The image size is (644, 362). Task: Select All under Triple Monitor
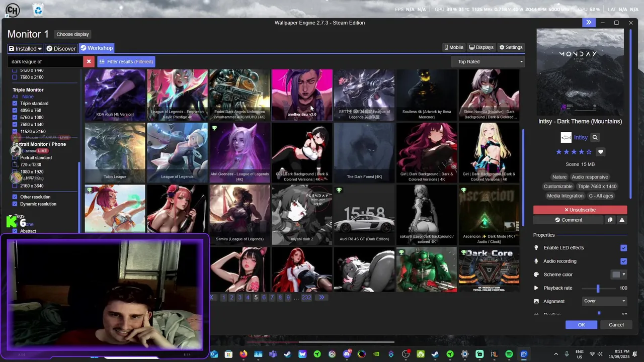point(15,97)
